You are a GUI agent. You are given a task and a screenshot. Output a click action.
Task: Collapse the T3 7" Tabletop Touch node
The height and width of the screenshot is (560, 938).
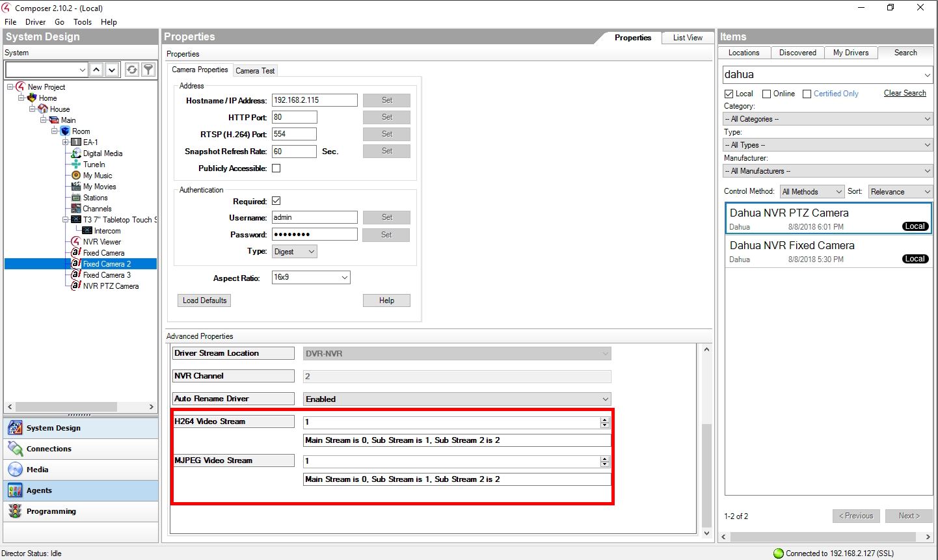click(x=66, y=220)
